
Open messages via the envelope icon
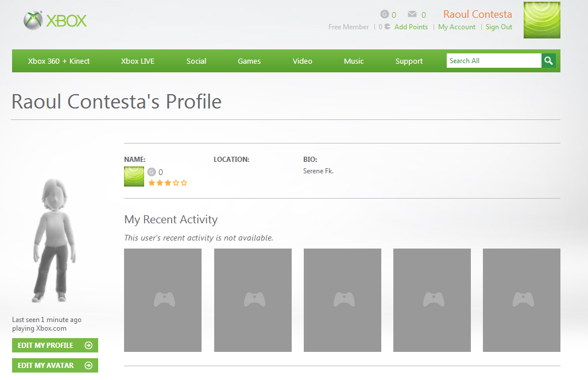[x=412, y=14]
